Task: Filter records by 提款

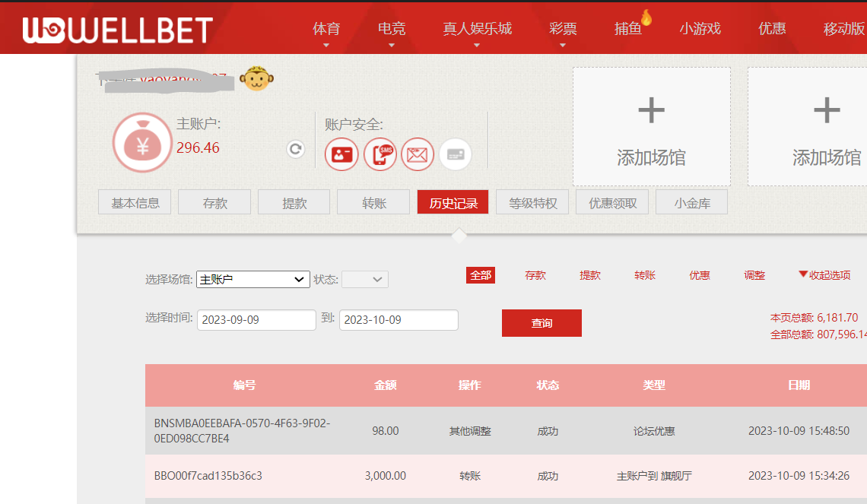Action: click(x=590, y=275)
